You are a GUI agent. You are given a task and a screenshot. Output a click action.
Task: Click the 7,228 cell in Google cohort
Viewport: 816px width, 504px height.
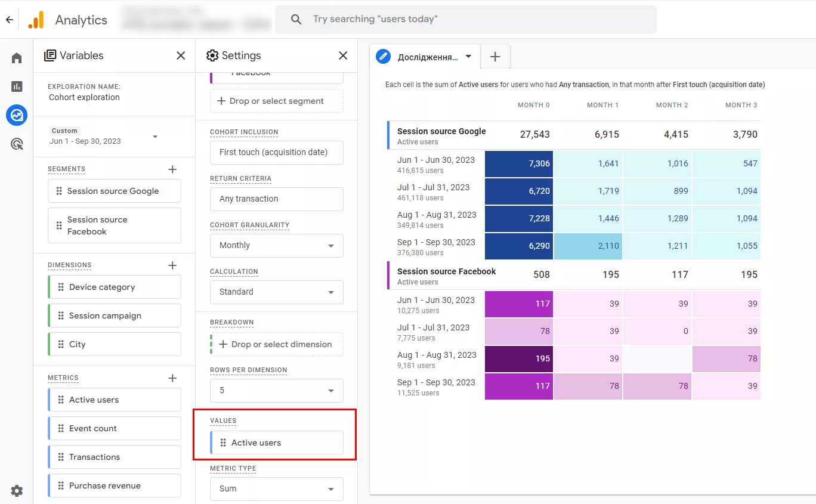pyautogui.click(x=519, y=218)
